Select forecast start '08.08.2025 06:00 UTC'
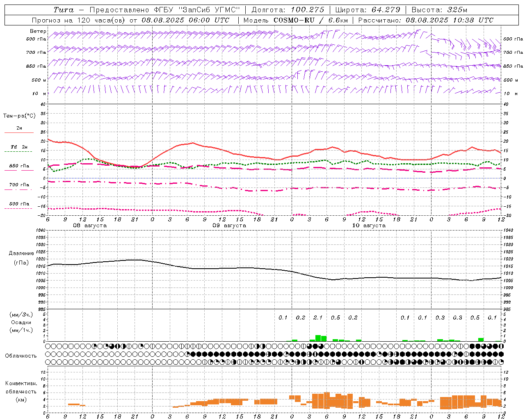Viewport: 525px width, 420px height. (185, 20)
